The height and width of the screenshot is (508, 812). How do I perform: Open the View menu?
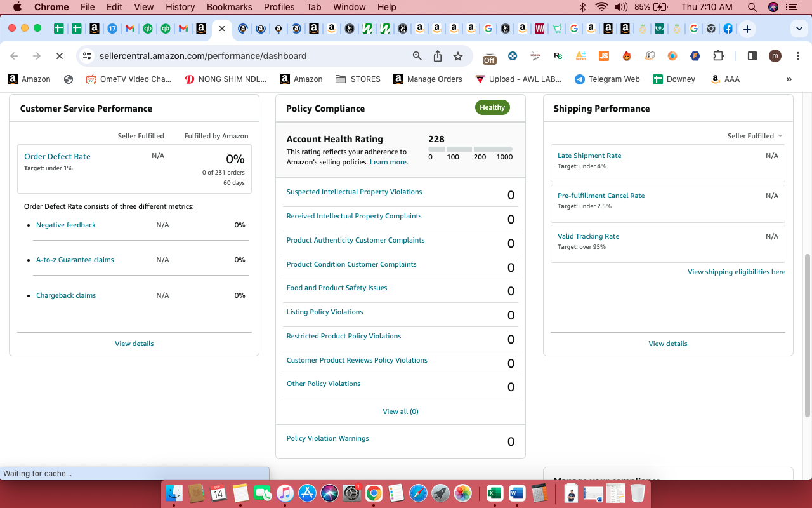pos(144,7)
